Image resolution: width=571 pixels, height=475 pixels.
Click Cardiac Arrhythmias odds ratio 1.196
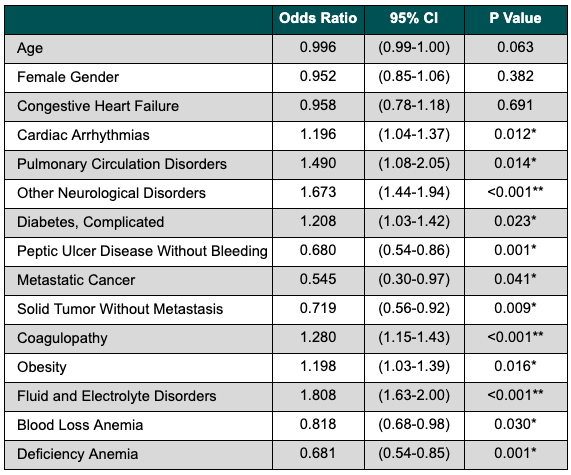[318, 134]
